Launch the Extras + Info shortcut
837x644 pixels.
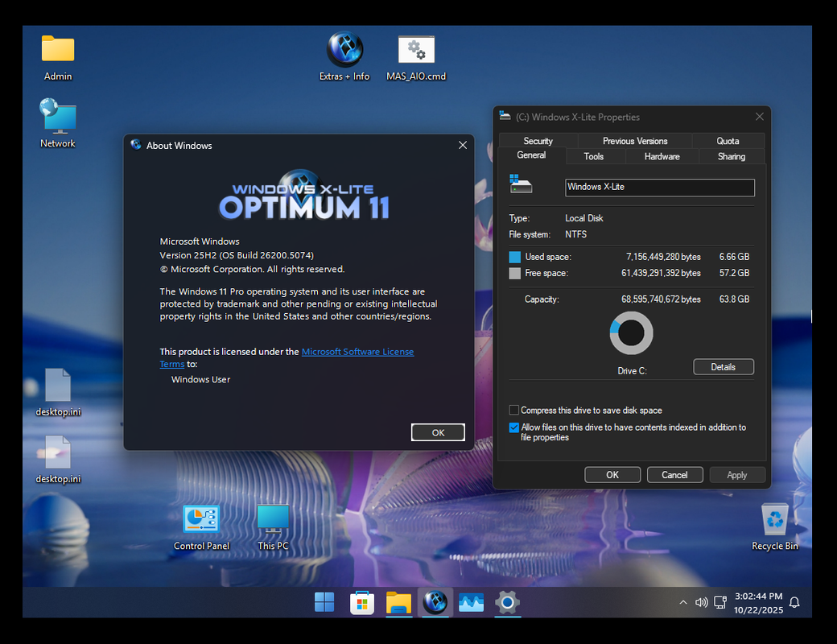tap(344, 56)
